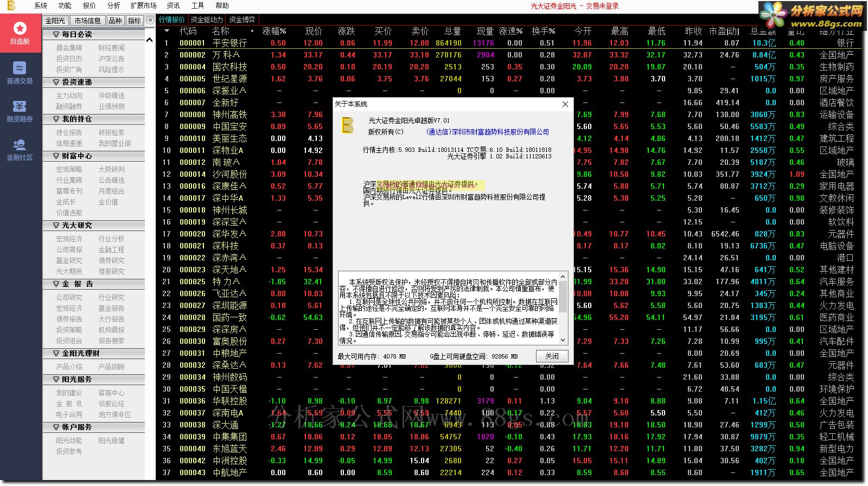
Task: Open the 报价 menu
Action: (90, 5)
